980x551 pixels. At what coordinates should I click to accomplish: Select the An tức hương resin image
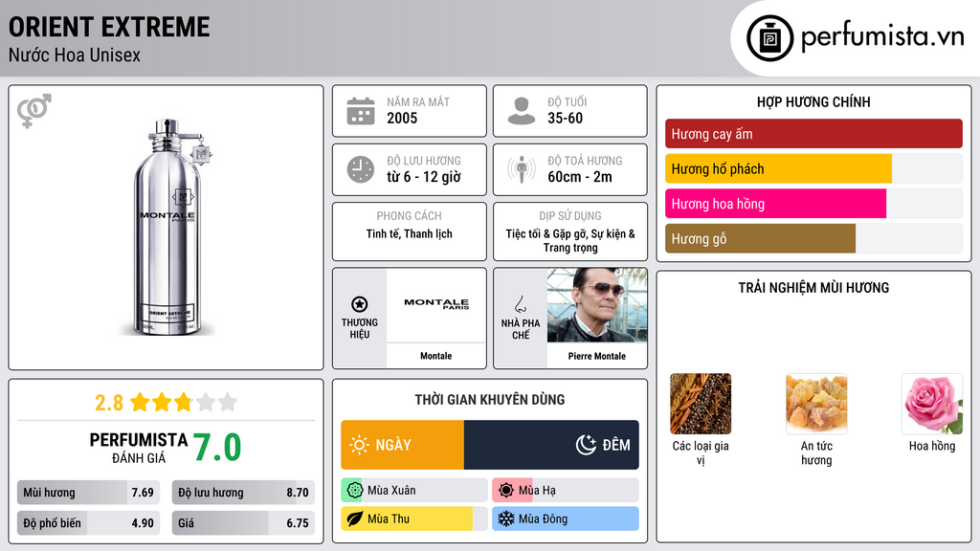pyautogui.click(x=816, y=404)
